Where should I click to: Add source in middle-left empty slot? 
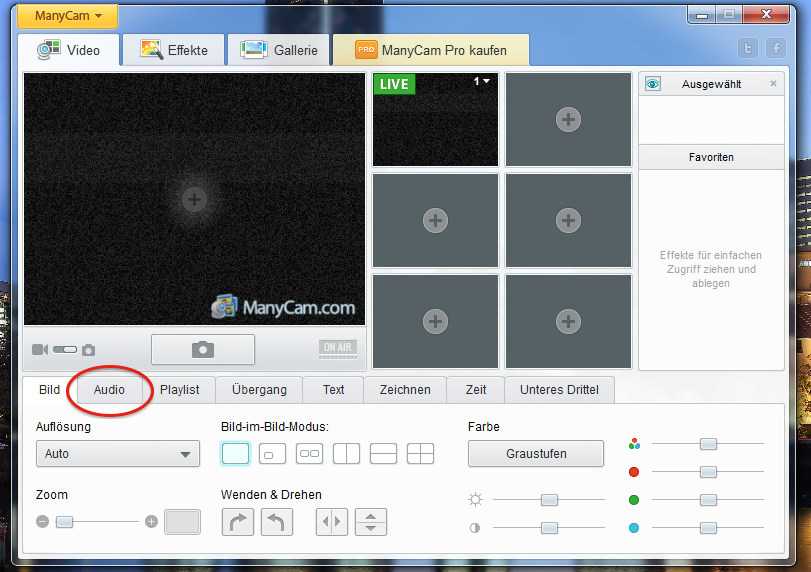435,220
